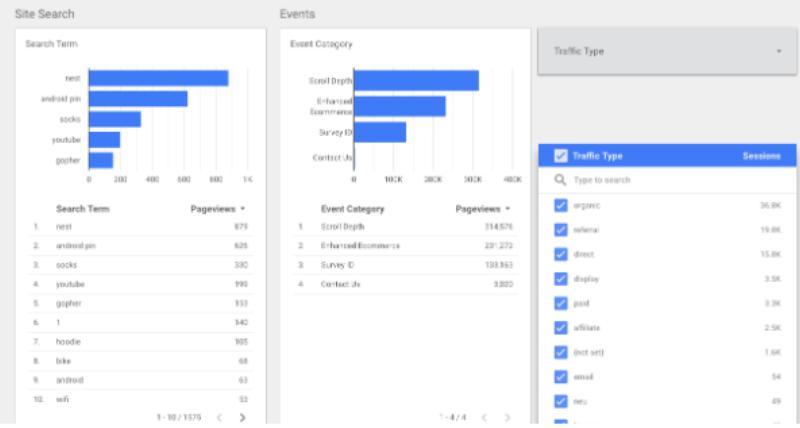Click the Enhanced Ecommerce bar in Events chart
800x428 pixels.
pyautogui.click(x=400, y=107)
